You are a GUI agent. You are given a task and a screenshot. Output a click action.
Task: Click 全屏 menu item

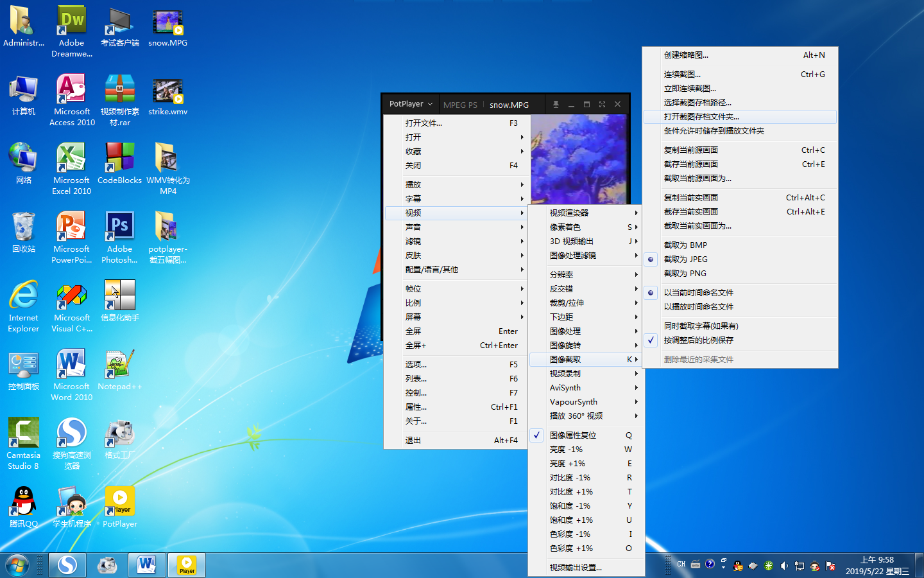click(456, 331)
